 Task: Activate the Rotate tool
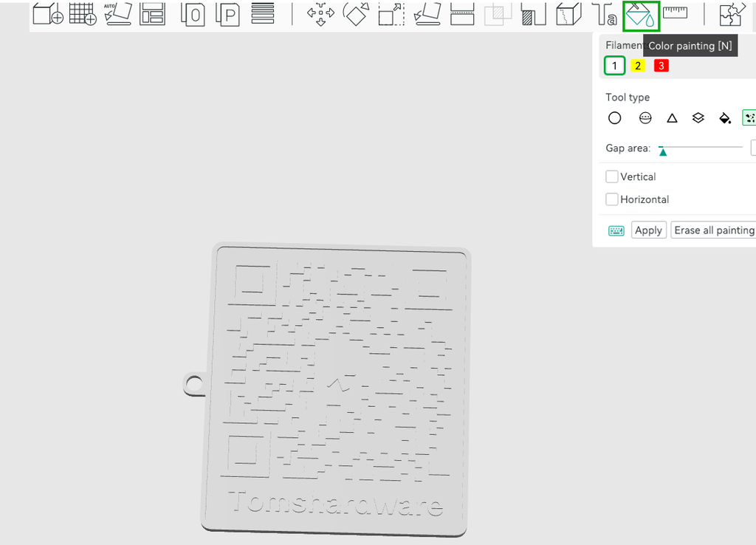point(356,15)
